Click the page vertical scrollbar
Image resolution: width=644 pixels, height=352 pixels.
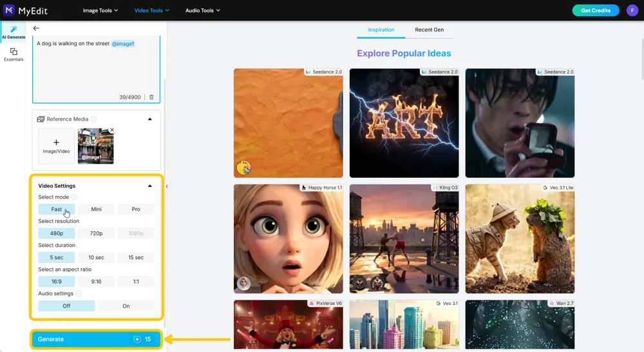click(642, 59)
